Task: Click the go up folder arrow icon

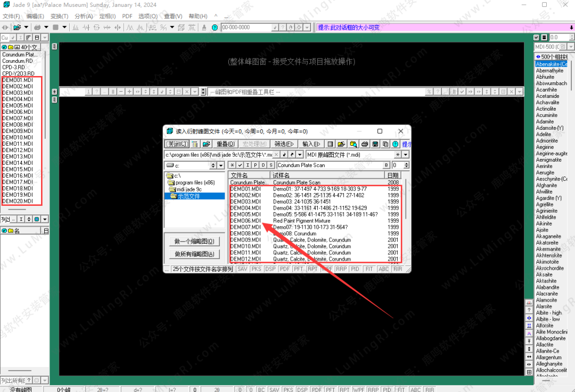Action: pos(284,155)
